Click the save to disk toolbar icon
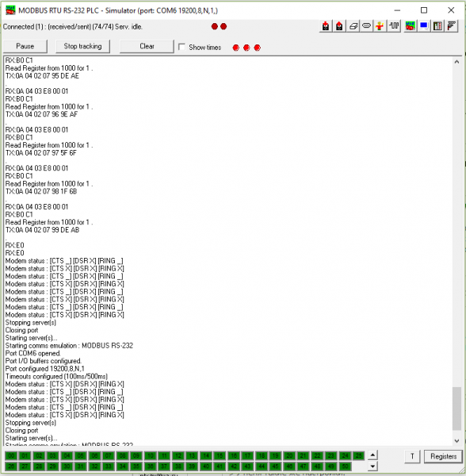The height and width of the screenshot is (476, 466). click(339, 26)
